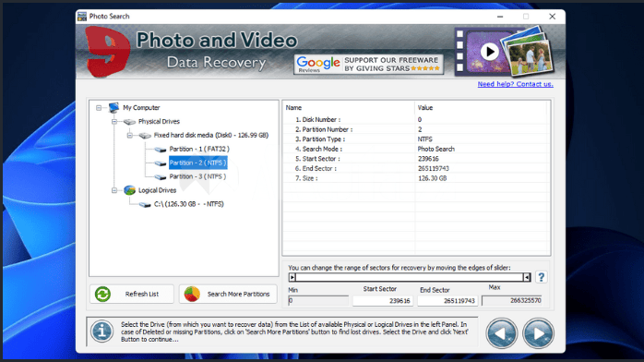Click the right slider handle
Image resolution: width=644 pixels, height=362 pixels.
pyautogui.click(x=527, y=277)
